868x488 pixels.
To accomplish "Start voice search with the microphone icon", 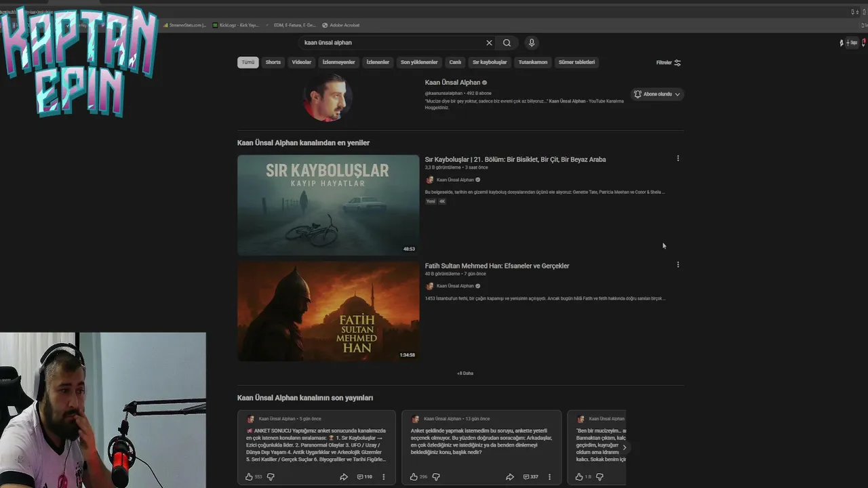I will (x=532, y=43).
